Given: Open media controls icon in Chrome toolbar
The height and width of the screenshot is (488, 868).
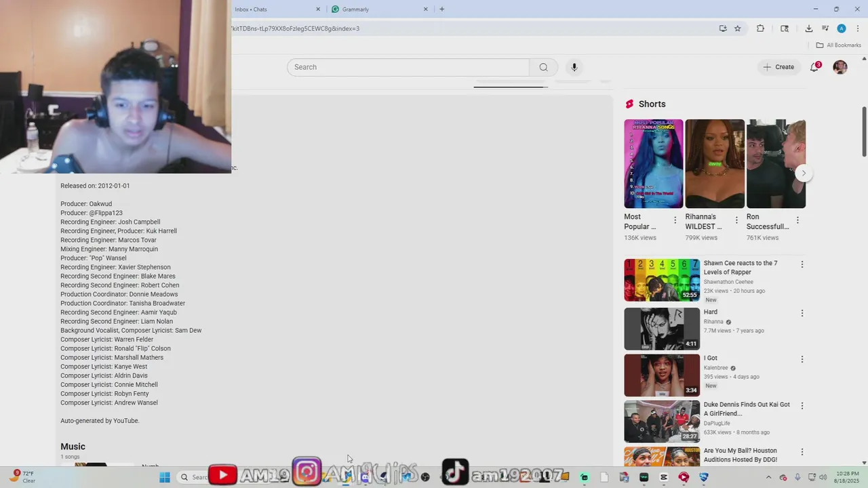Looking at the screenshot, I should click(825, 28).
